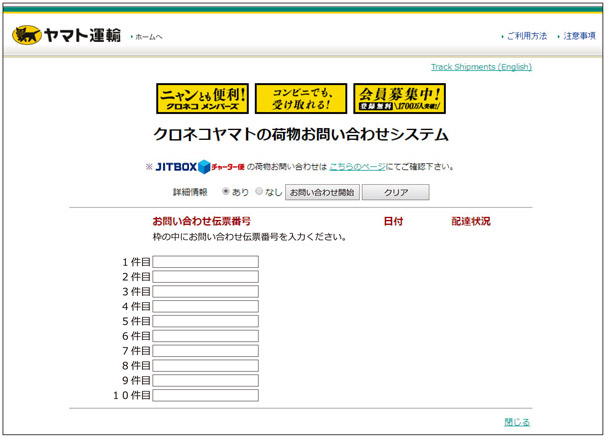Viewport: 610px width, 440px height.
Task: Focus the 5件目 tracking number field
Action: point(205,321)
